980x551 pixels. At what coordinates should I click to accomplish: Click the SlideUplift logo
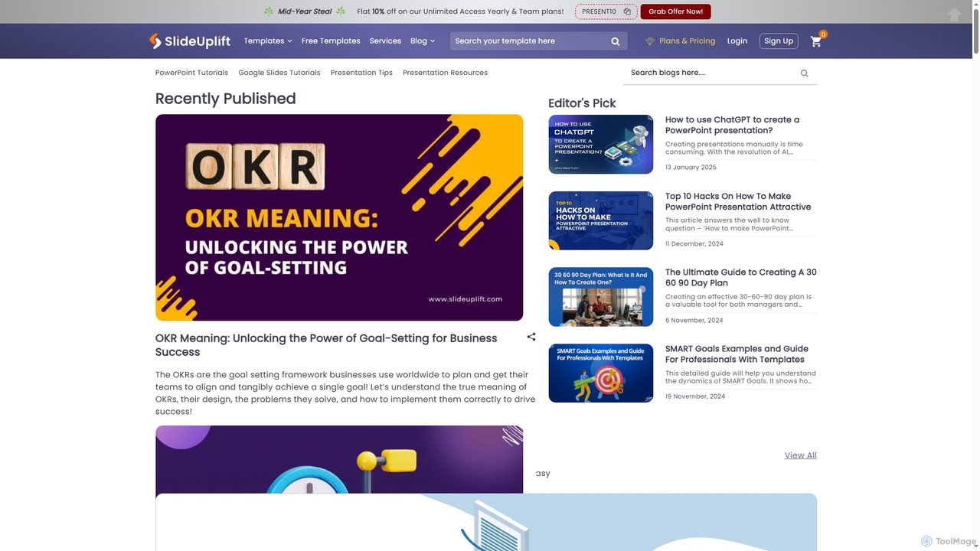coord(189,41)
